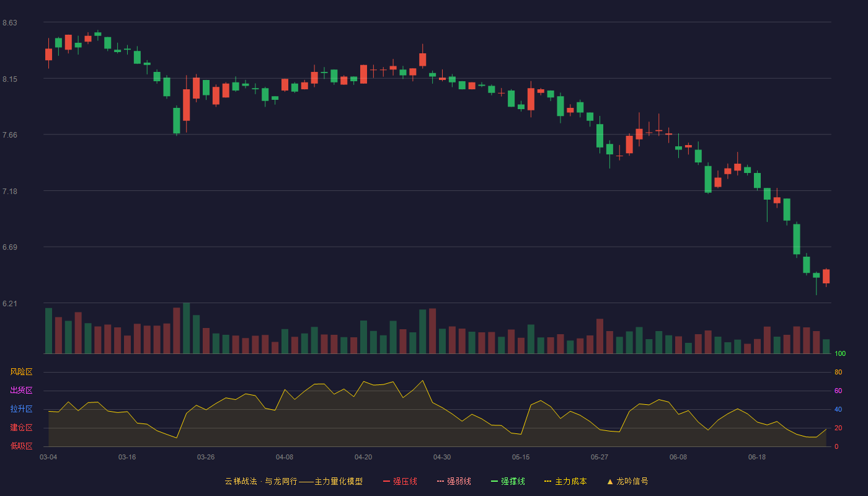Click the 05-27 date label

point(600,457)
